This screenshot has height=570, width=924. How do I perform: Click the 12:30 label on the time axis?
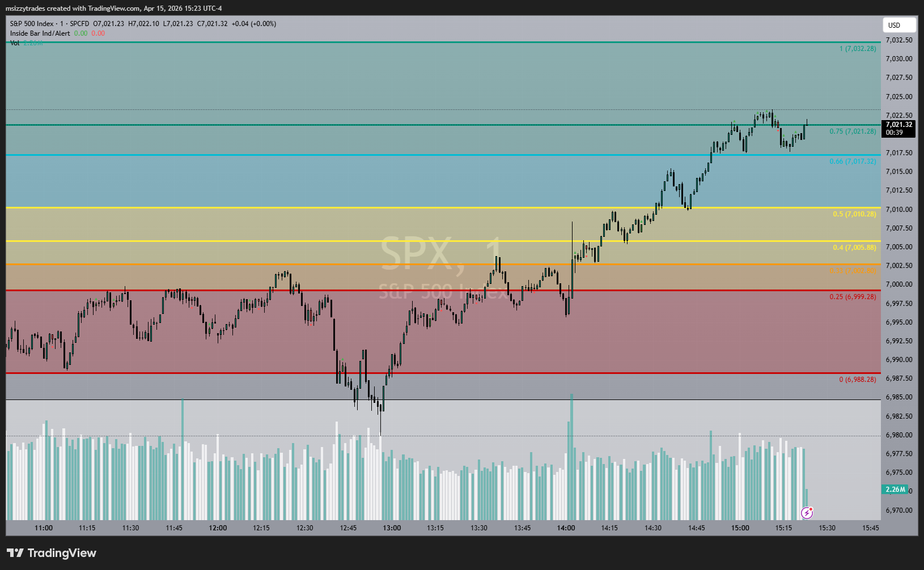pos(305,528)
